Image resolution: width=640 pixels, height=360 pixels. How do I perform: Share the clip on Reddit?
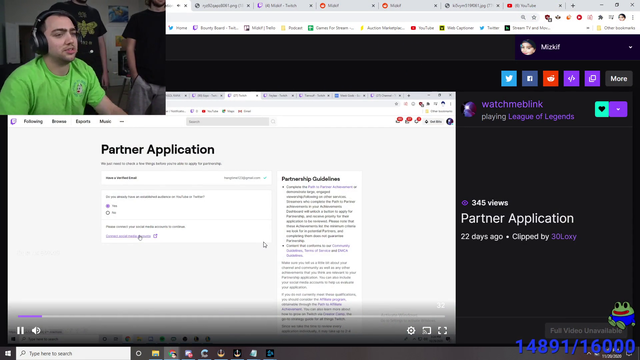point(550,78)
